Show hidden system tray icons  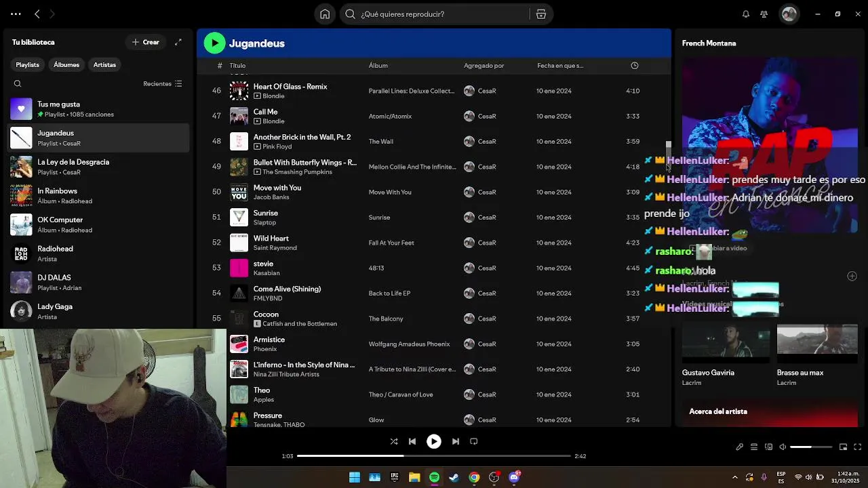pos(734,477)
